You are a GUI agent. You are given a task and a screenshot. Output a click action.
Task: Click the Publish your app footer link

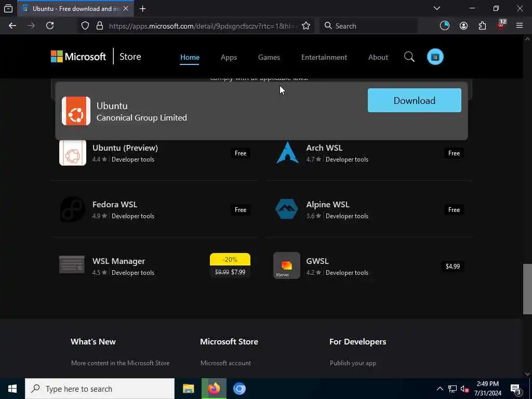pyautogui.click(x=353, y=363)
